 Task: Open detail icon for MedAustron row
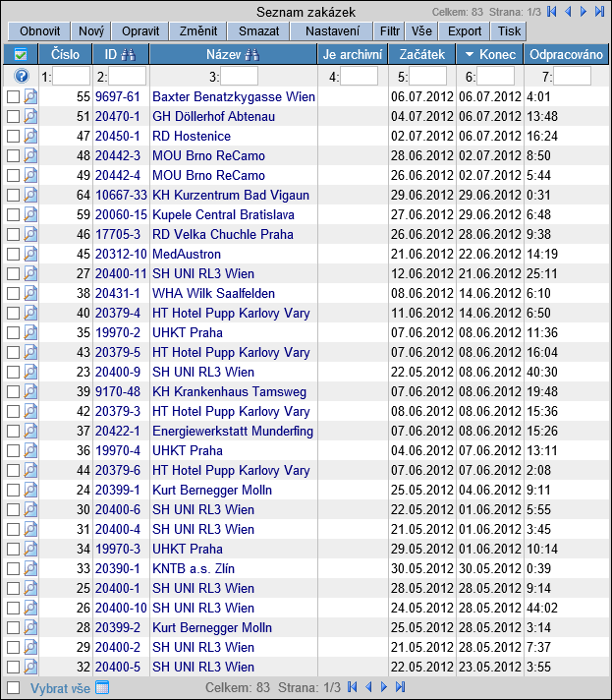pyautogui.click(x=30, y=254)
